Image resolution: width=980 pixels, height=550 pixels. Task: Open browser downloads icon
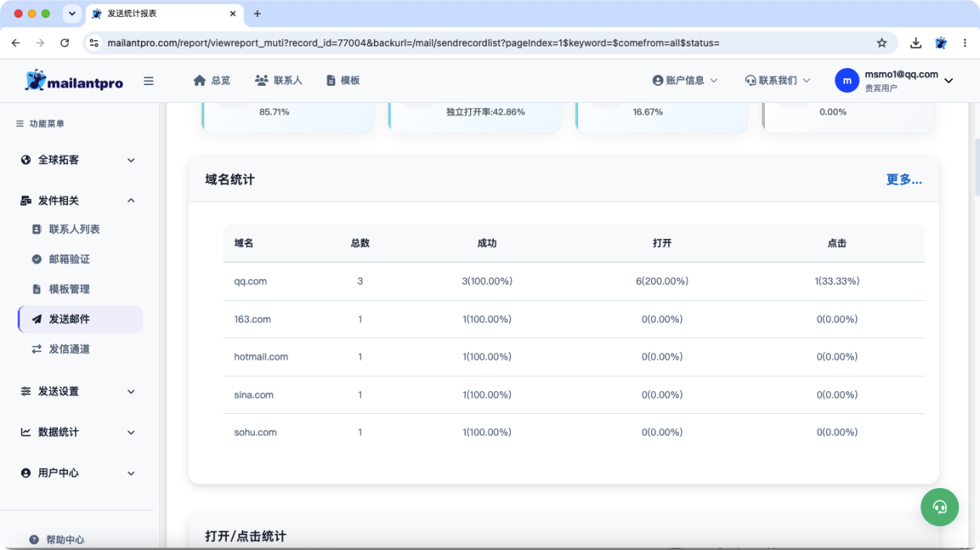point(916,43)
